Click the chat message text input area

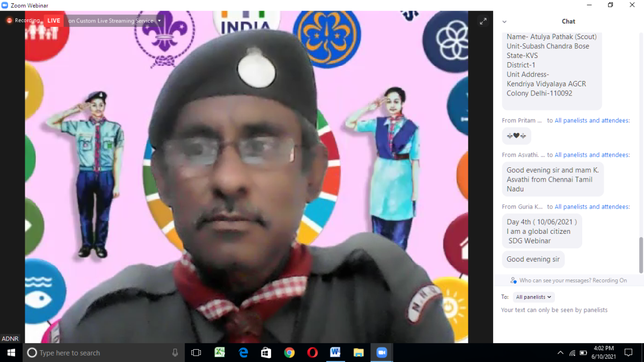click(568, 322)
